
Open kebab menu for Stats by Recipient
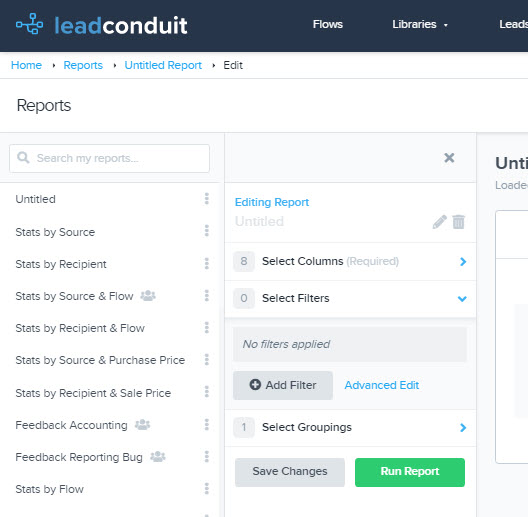coord(207,263)
